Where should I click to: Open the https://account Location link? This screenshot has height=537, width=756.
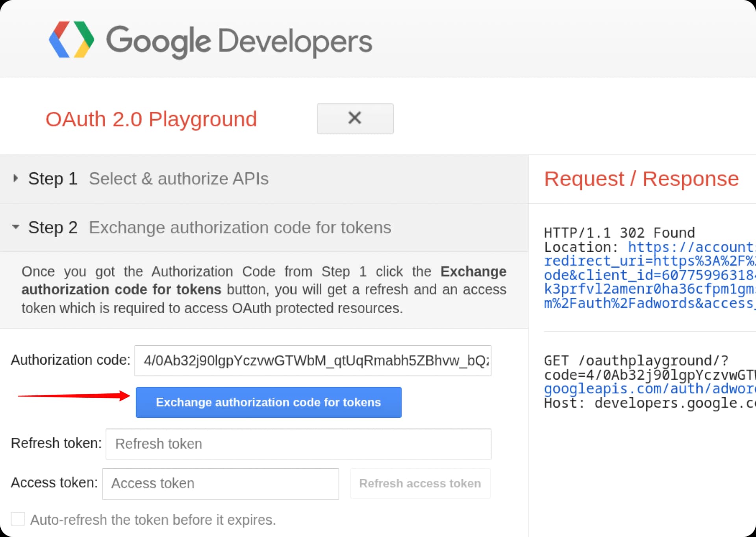pos(691,247)
